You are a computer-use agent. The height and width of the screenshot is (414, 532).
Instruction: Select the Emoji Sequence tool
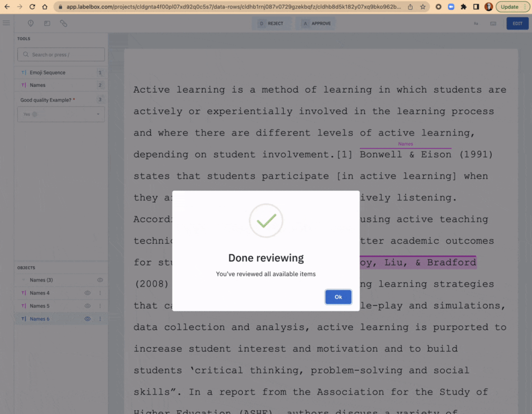(x=61, y=72)
